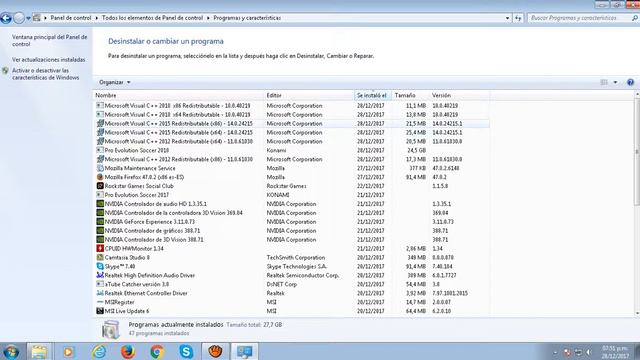The image size is (640, 360).
Task: Select aTube Catcher versión 3.8 row
Action: (292, 284)
